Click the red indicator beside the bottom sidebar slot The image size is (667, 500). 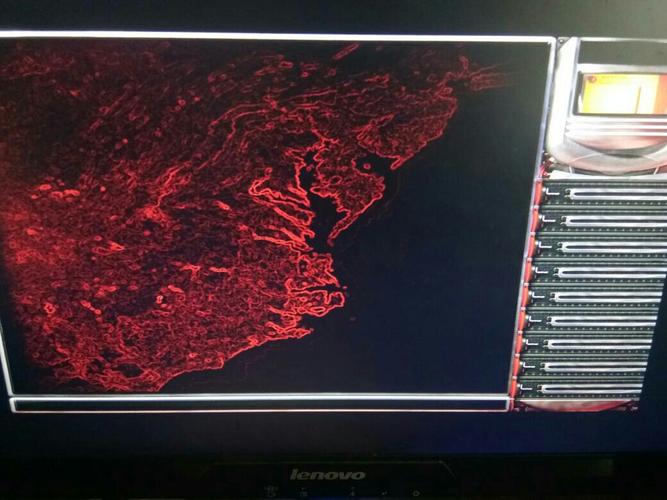518,390
